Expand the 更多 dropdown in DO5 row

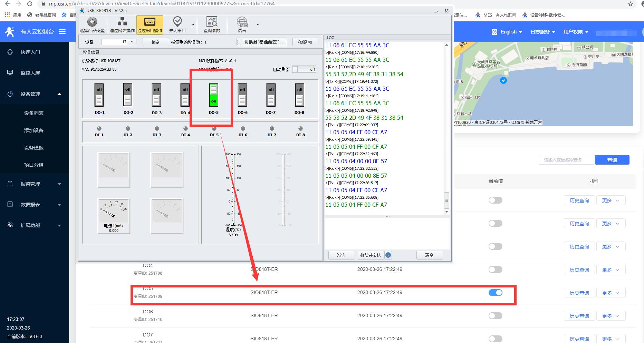[x=610, y=293]
